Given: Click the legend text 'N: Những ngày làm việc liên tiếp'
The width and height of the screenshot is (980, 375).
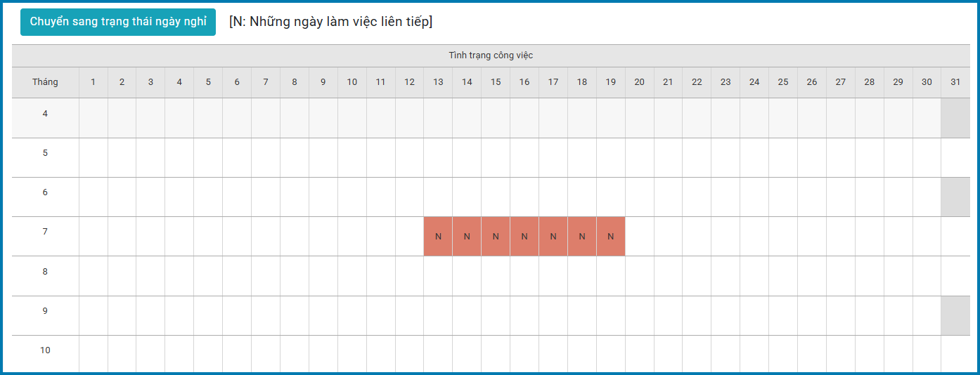Looking at the screenshot, I should coord(331,22).
